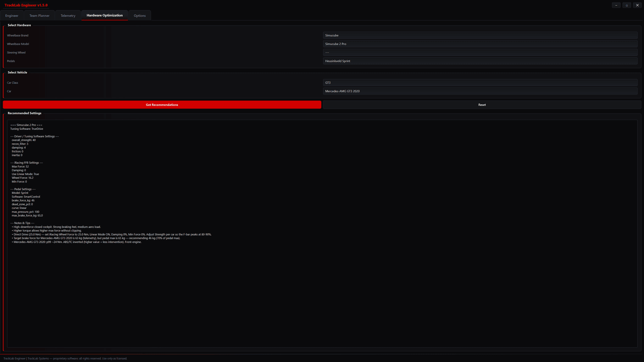Click the "dead_zone_pct: 0" line

tap(22, 204)
